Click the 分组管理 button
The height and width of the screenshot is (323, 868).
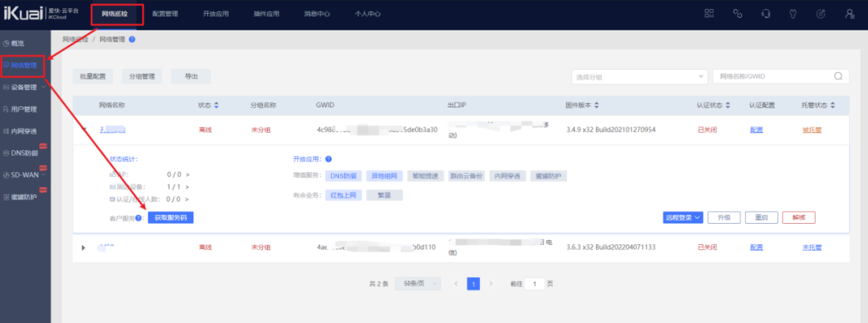coord(142,76)
